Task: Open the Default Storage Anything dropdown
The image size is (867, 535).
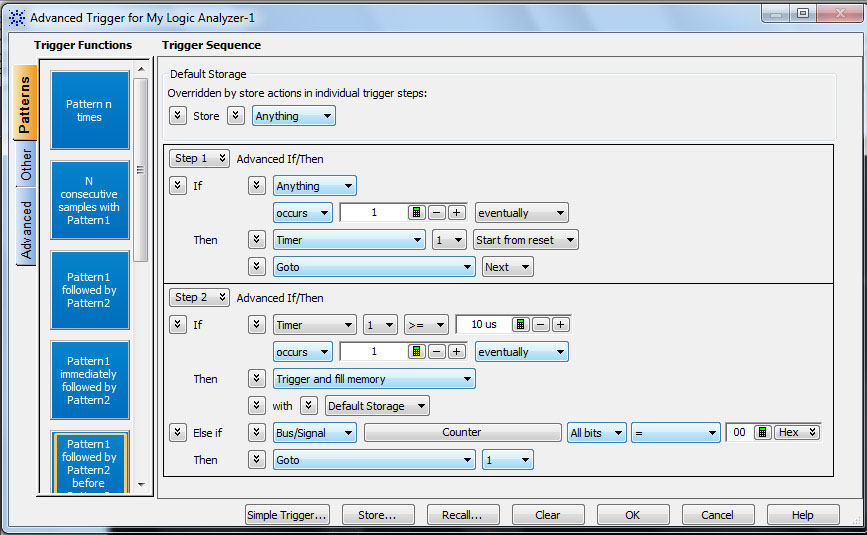Action: pos(293,116)
